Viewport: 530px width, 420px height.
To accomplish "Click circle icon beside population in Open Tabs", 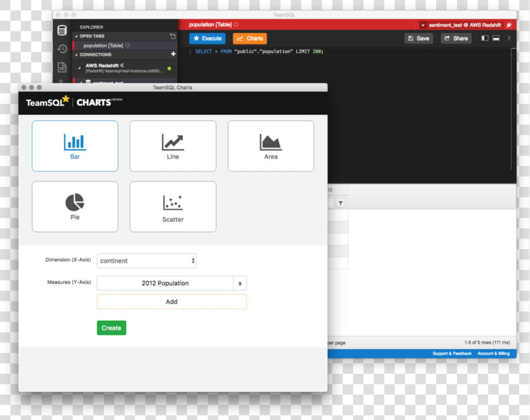I will (x=127, y=46).
